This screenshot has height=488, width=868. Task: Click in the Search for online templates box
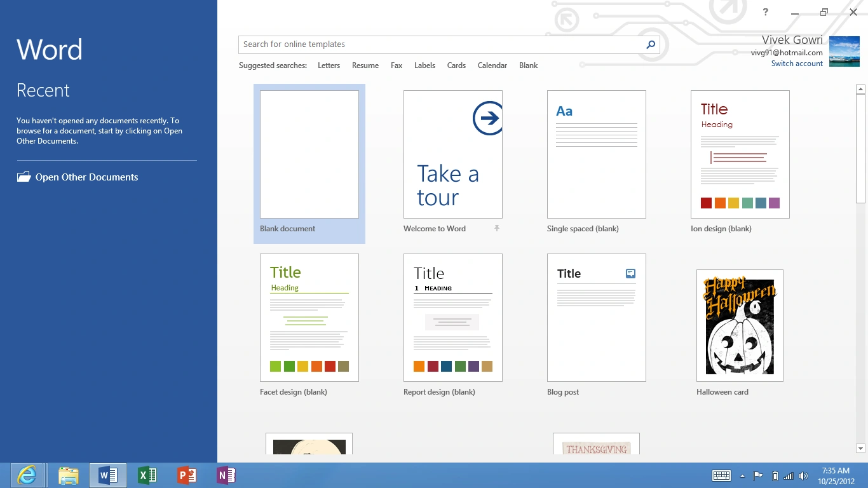click(438, 44)
